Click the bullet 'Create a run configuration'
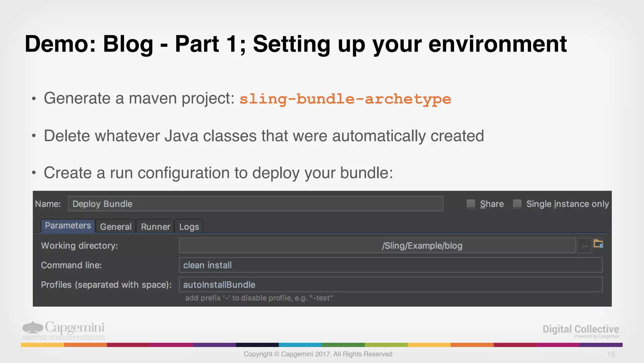This screenshot has width=644, height=363. click(219, 173)
